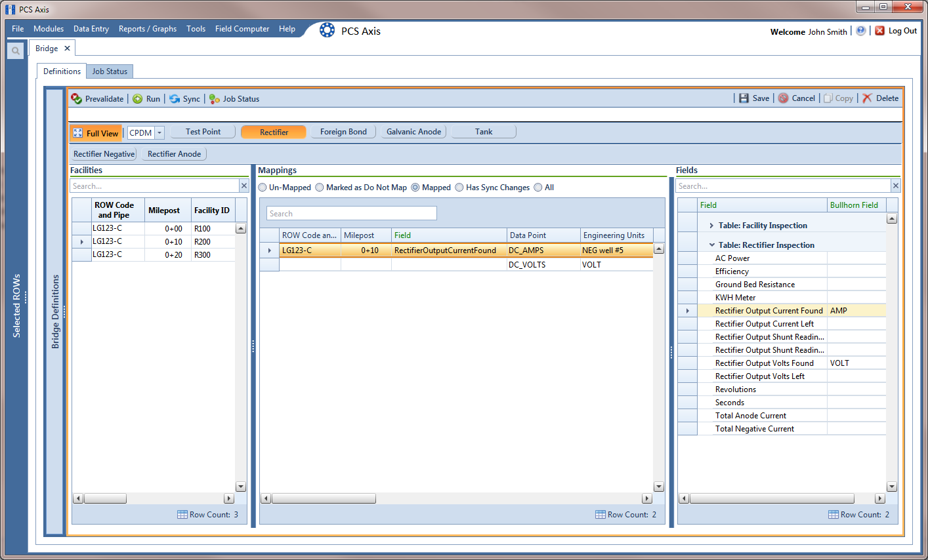Click Facilities grid scroll down arrow
The image size is (928, 560).
pyautogui.click(x=240, y=487)
